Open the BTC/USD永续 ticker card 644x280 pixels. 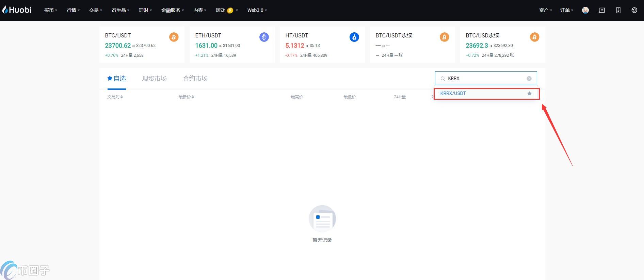(502, 45)
